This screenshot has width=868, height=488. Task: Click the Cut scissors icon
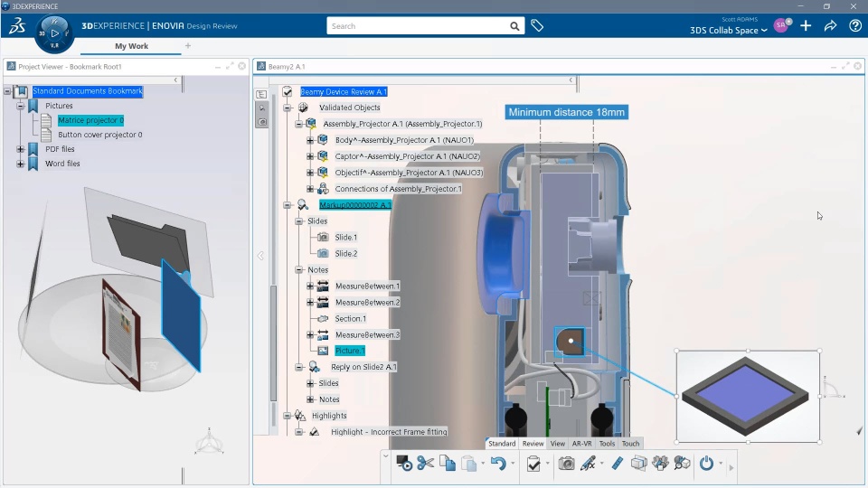tap(425, 463)
